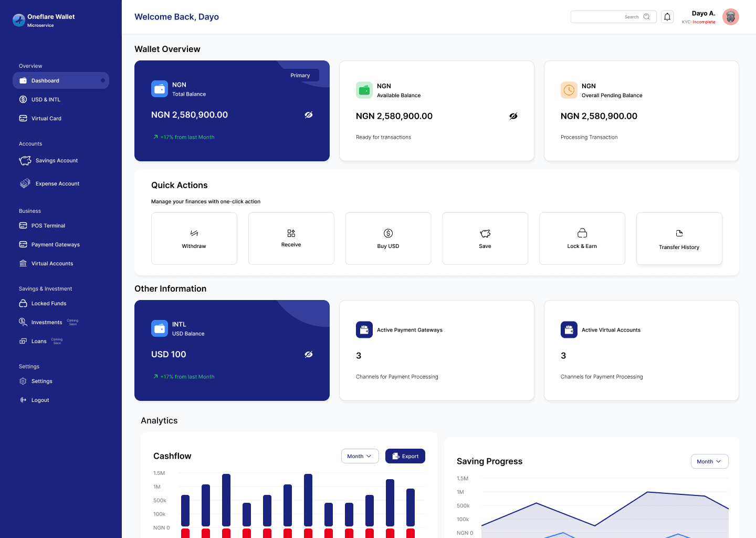Click the green Available Balance wallet icon
The height and width of the screenshot is (538, 756).
click(364, 90)
